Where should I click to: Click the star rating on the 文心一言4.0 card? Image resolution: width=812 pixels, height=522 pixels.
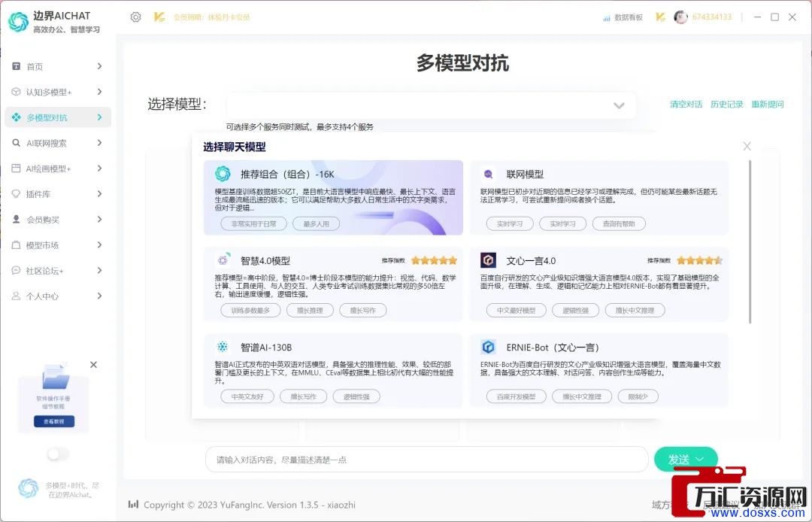point(700,260)
